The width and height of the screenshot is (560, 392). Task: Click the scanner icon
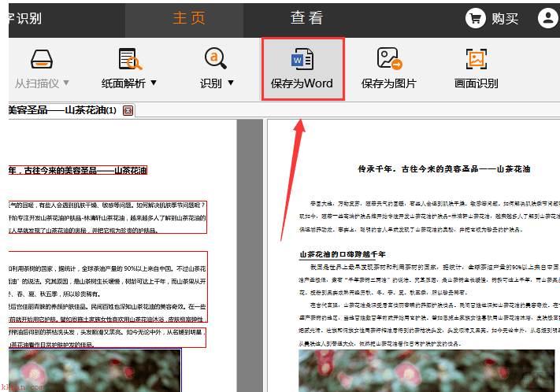point(42,59)
